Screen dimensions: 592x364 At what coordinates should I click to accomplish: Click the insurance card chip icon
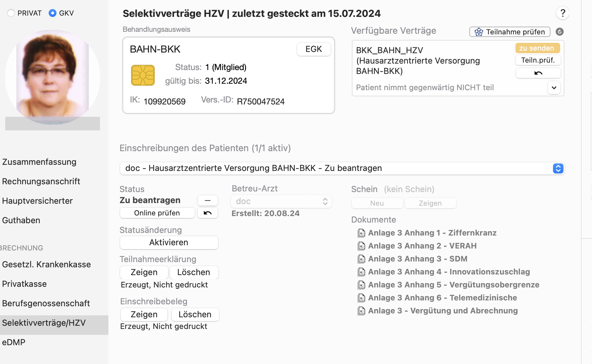143,75
